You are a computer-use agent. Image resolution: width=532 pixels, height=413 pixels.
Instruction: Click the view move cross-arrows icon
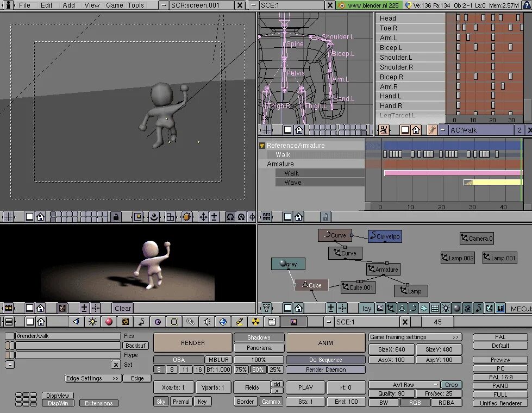click(x=203, y=217)
